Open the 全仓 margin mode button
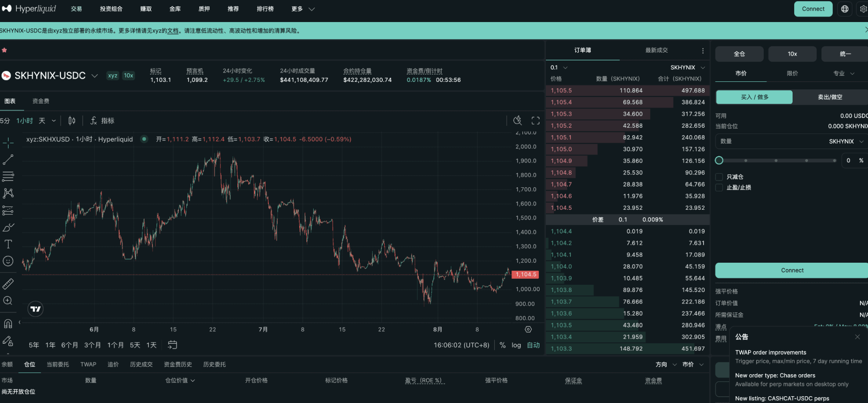 [x=739, y=54]
